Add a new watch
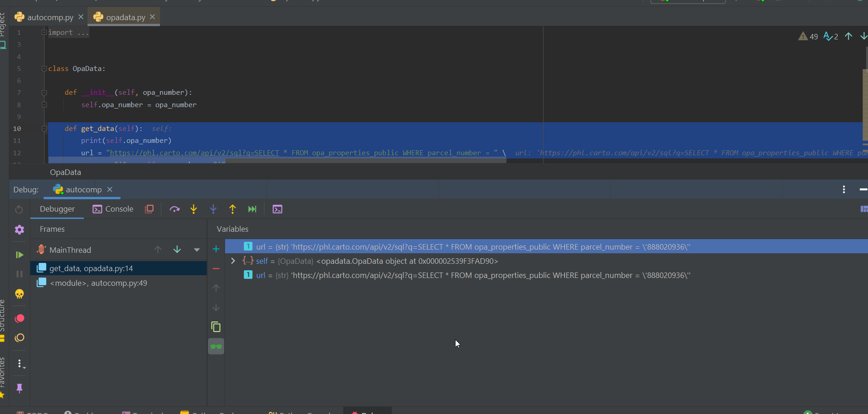The height and width of the screenshot is (414, 868). pos(216,249)
